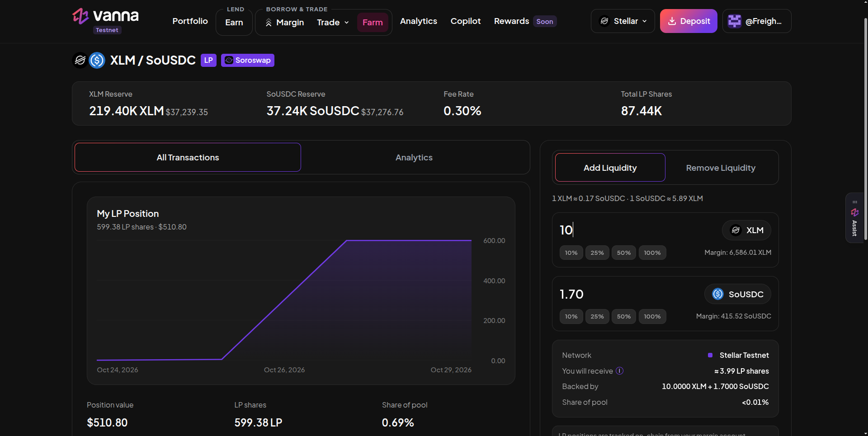The height and width of the screenshot is (436, 868).
Task: Click the page vertical scrollbar
Action: pyautogui.click(x=865, y=129)
